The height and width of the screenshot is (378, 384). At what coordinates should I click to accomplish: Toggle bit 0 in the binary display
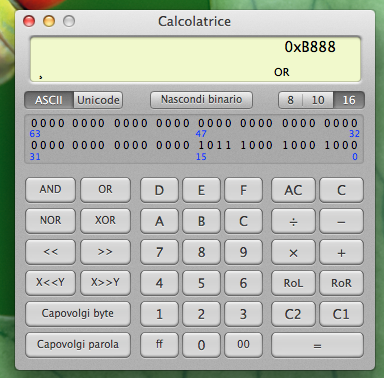pos(354,145)
